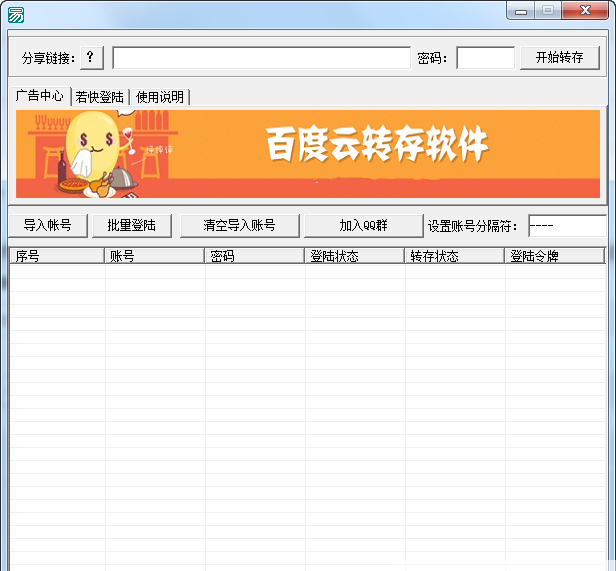This screenshot has height=571, width=616.
Task: Click the 批里登陆 batch login button
Action: 132,226
